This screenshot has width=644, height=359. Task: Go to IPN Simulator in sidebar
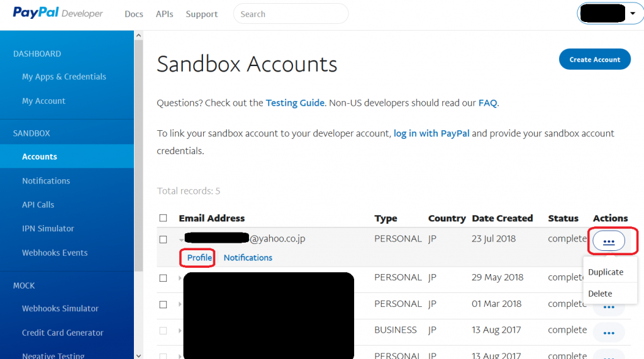click(48, 229)
